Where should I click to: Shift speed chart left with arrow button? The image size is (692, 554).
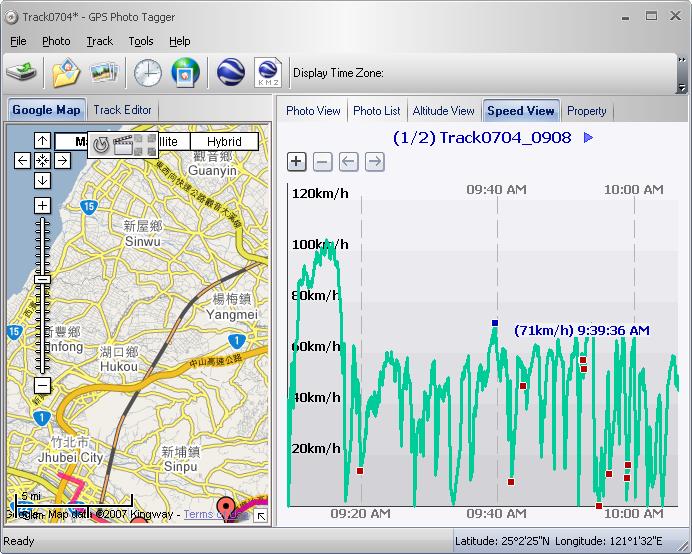point(349,162)
